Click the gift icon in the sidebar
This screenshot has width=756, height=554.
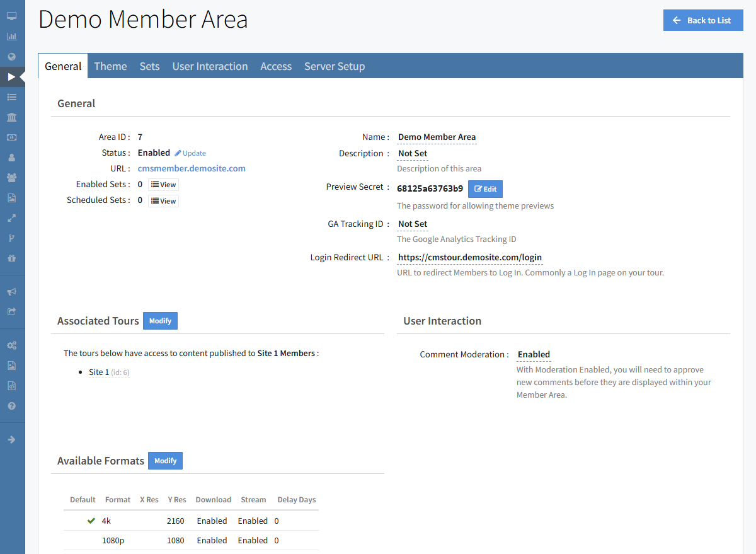click(11, 258)
